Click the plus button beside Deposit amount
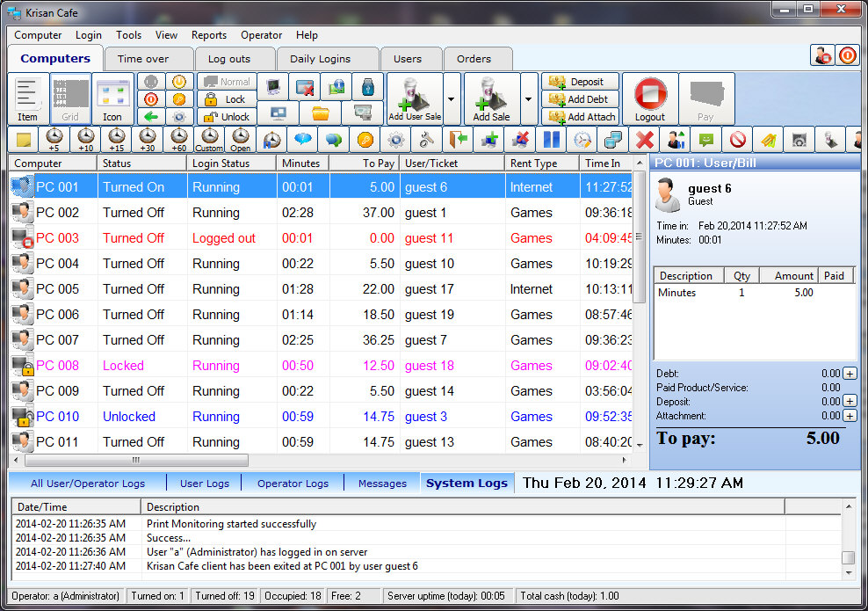Viewport: 868px width, 611px height. pyautogui.click(x=850, y=401)
